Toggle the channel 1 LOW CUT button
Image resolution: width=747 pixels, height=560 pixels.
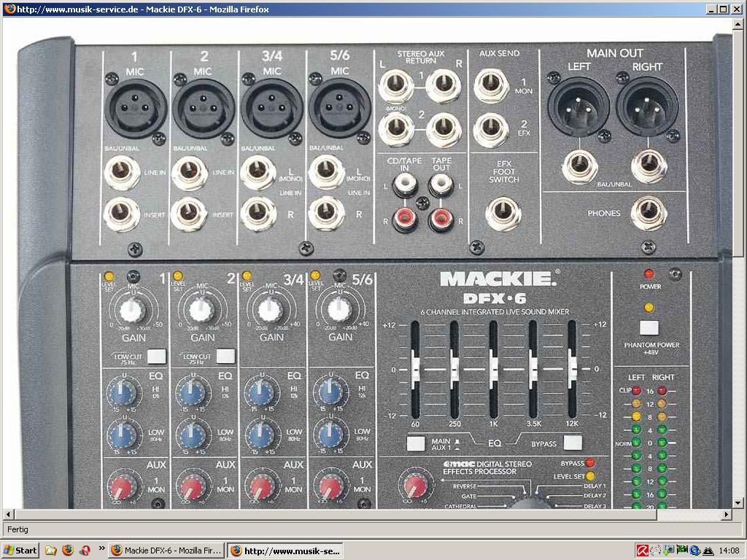(x=157, y=356)
